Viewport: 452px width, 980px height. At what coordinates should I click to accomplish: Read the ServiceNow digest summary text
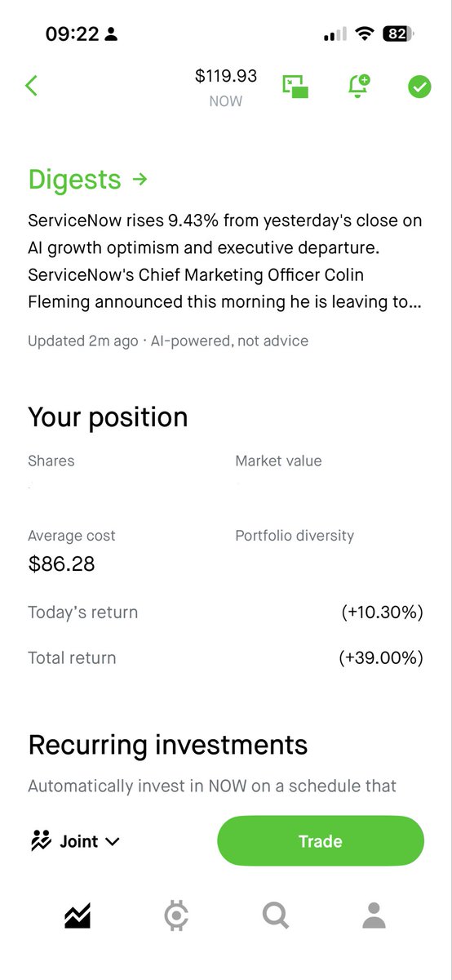click(226, 261)
